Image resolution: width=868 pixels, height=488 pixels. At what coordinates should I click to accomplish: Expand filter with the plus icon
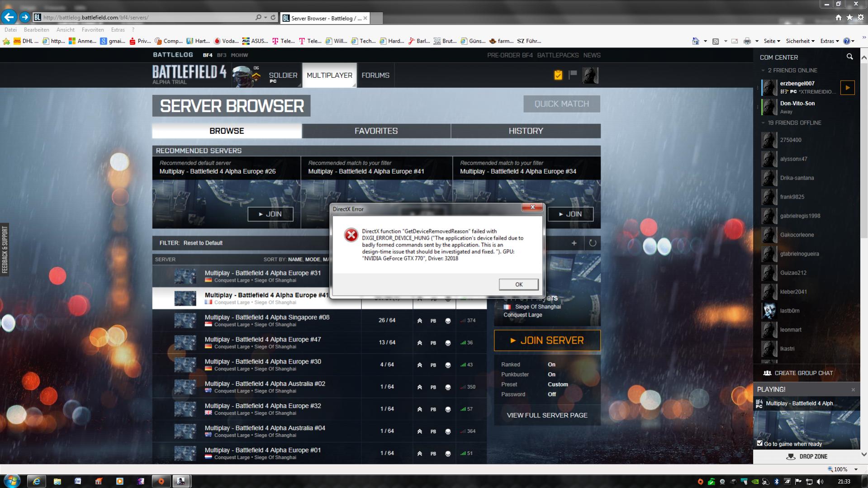click(574, 243)
